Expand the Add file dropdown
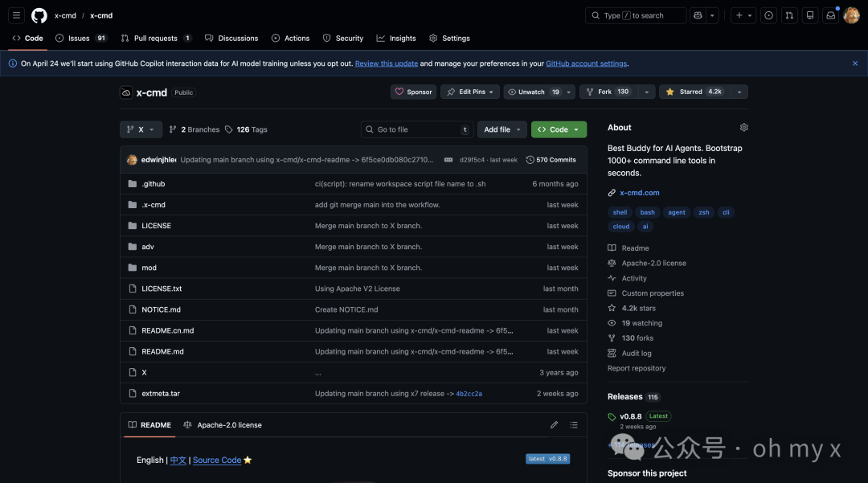The height and width of the screenshot is (483, 868). click(502, 129)
